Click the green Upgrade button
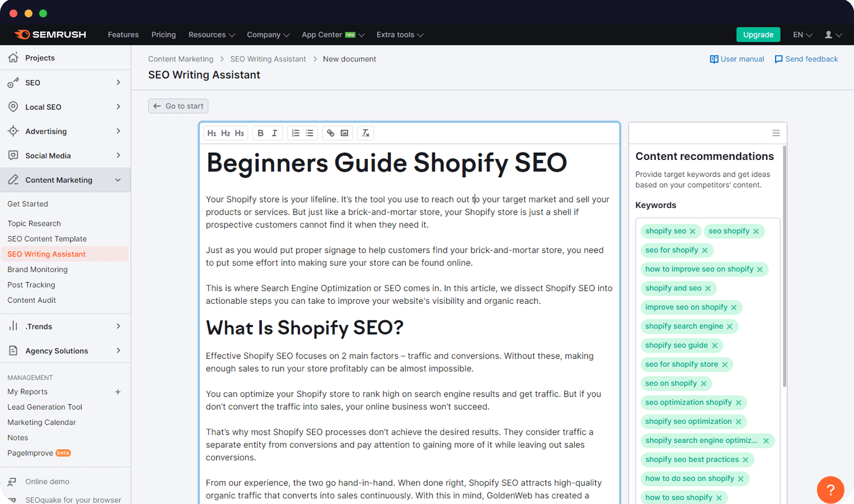This screenshot has width=854, height=504. point(758,35)
